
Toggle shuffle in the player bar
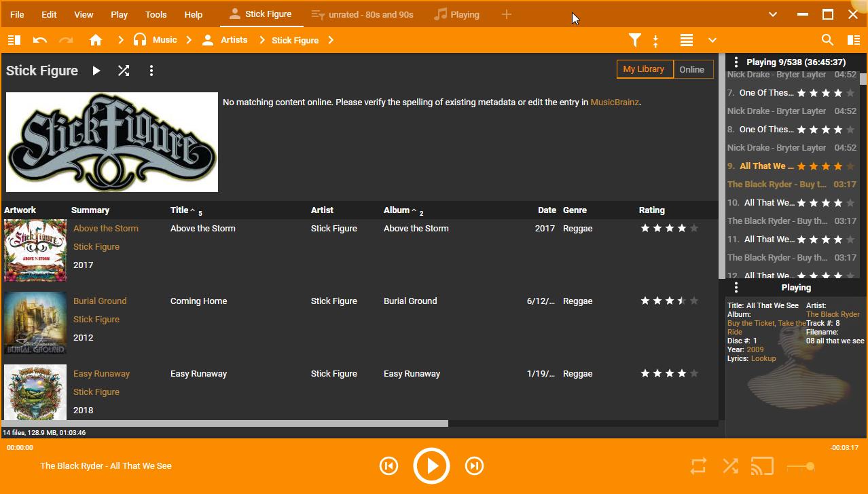coord(730,466)
